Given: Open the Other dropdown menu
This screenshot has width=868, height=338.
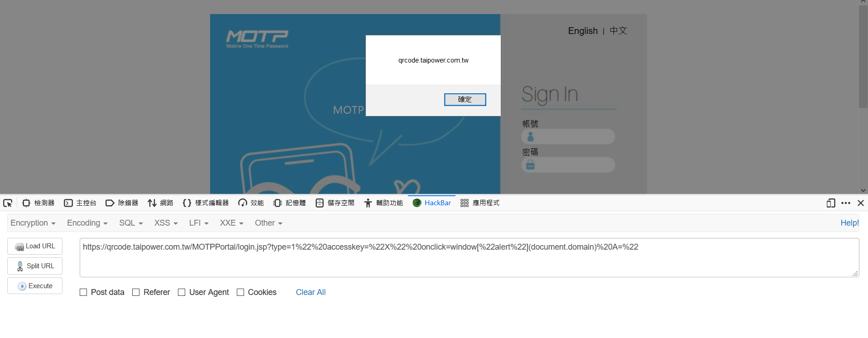Looking at the screenshot, I should [x=269, y=223].
